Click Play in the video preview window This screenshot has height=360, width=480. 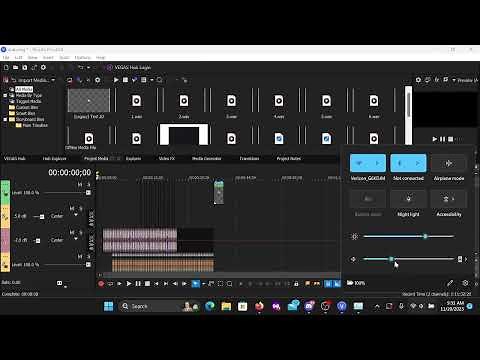[434, 139]
